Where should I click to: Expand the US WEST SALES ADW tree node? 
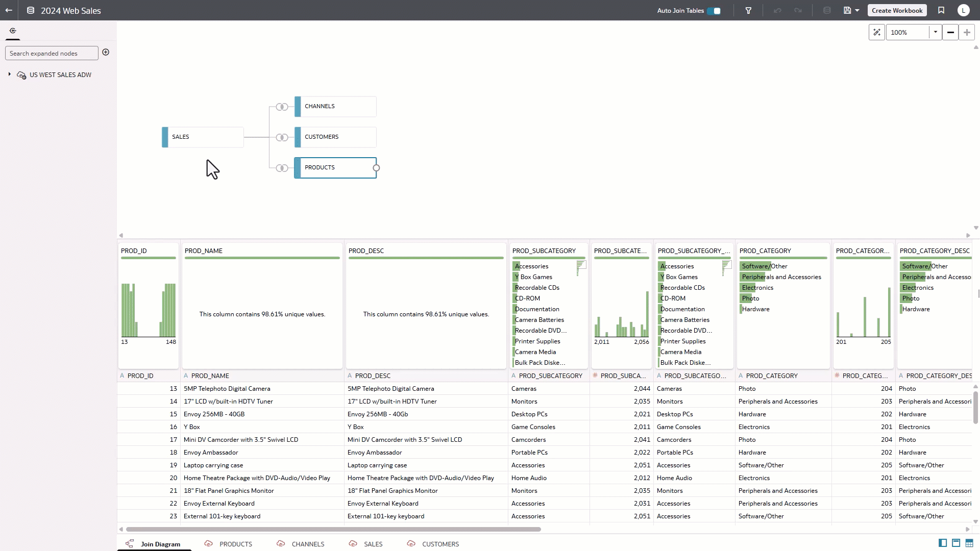9,74
